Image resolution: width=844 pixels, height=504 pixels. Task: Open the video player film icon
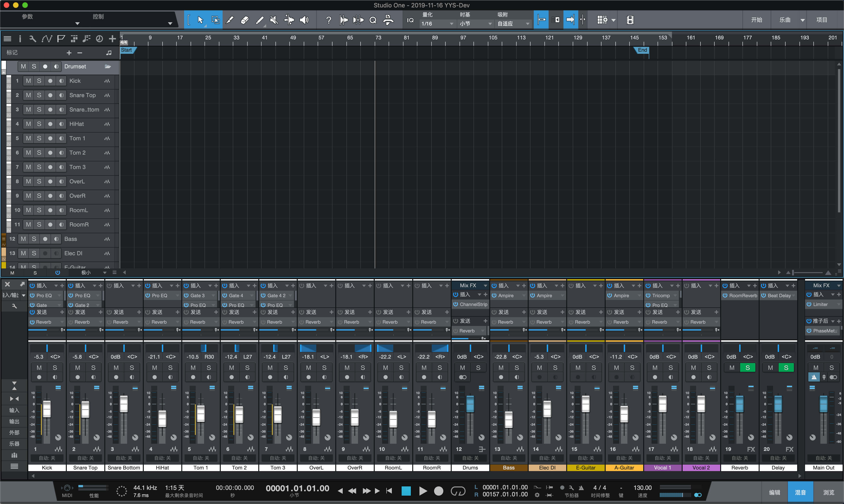[x=630, y=20]
